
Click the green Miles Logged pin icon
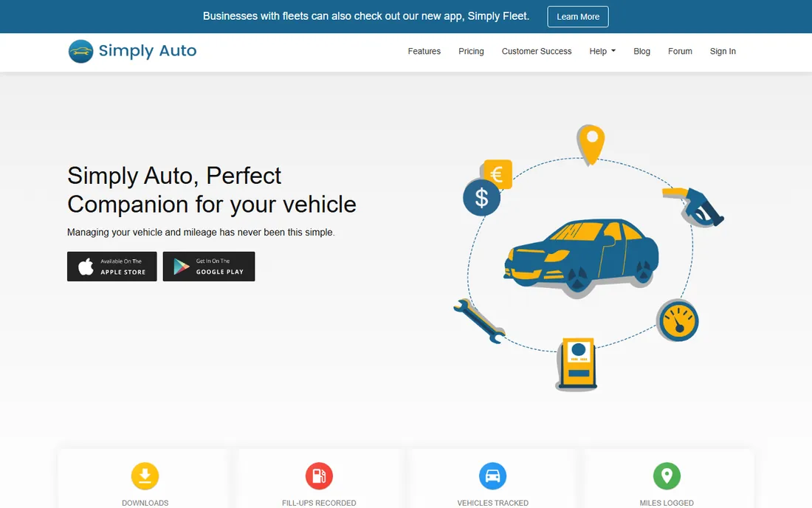coord(667,476)
